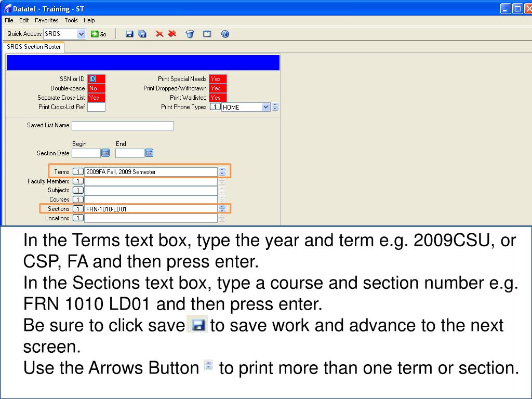Click the Terms row arrows button
The height and width of the screenshot is (399, 532).
(x=222, y=171)
